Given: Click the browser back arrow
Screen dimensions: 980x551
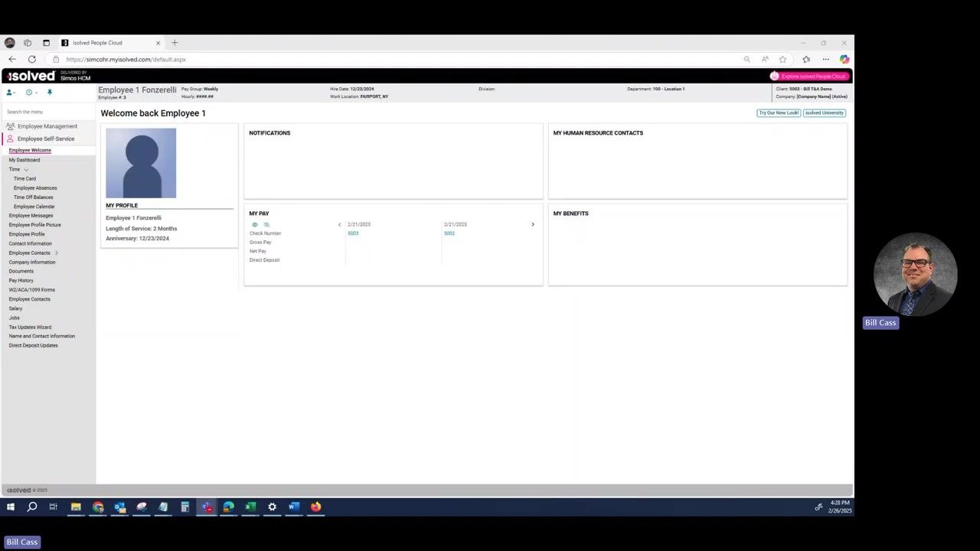Looking at the screenshot, I should tap(12, 59).
